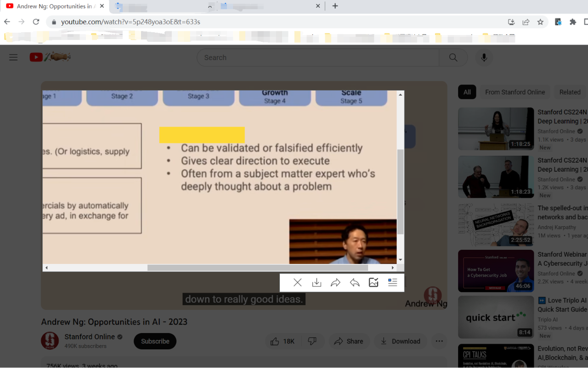588x368 pixels.
Task: Close the Andrew Ng YouTube tab
Action: [x=102, y=6]
